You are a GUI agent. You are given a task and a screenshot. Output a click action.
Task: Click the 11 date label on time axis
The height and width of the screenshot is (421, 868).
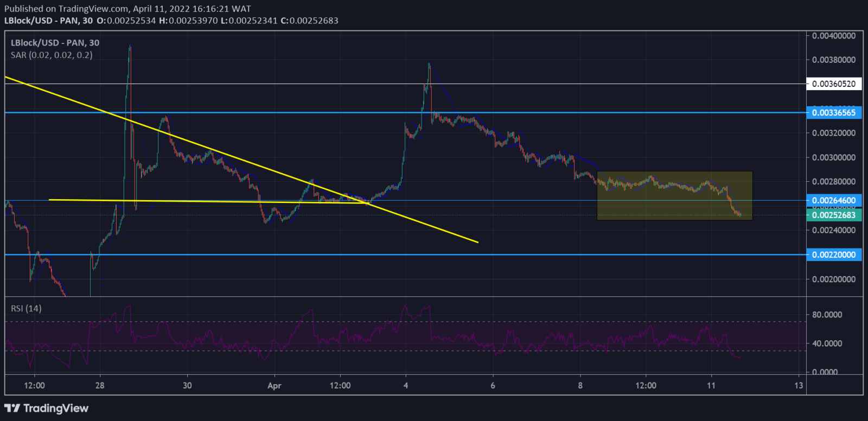[x=711, y=385]
